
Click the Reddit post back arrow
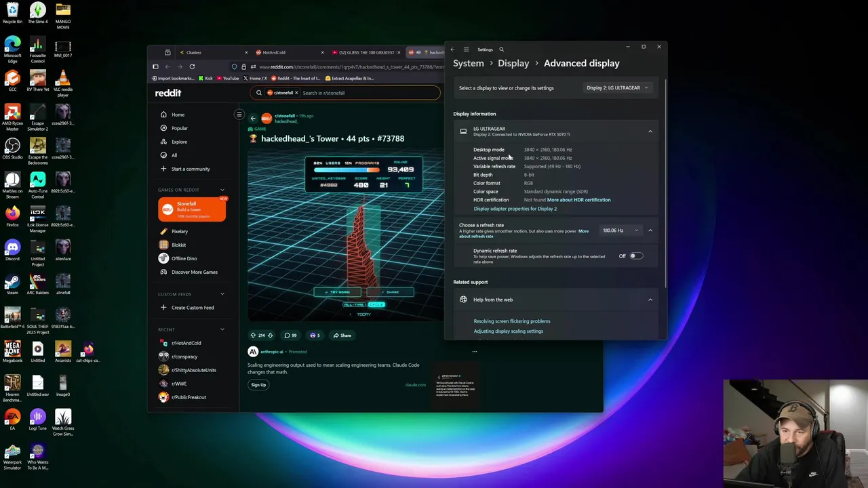(253, 119)
